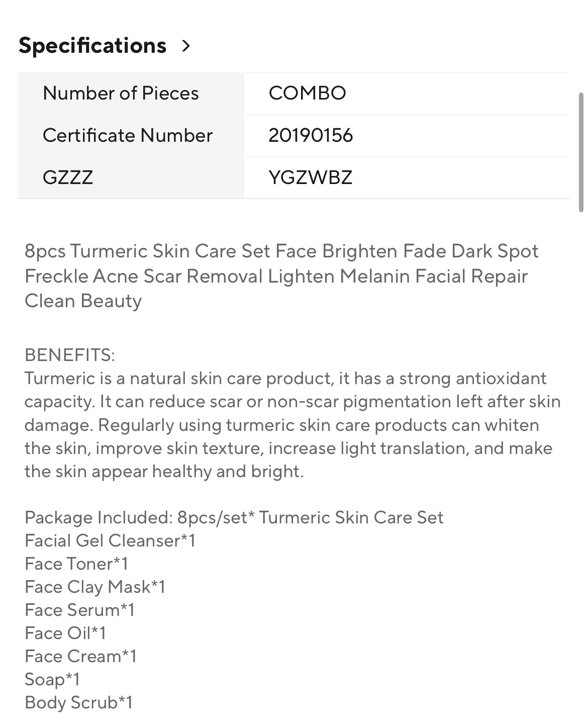588x720 pixels.
Task: Click the Body Scrub item
Action: point(79,703)
